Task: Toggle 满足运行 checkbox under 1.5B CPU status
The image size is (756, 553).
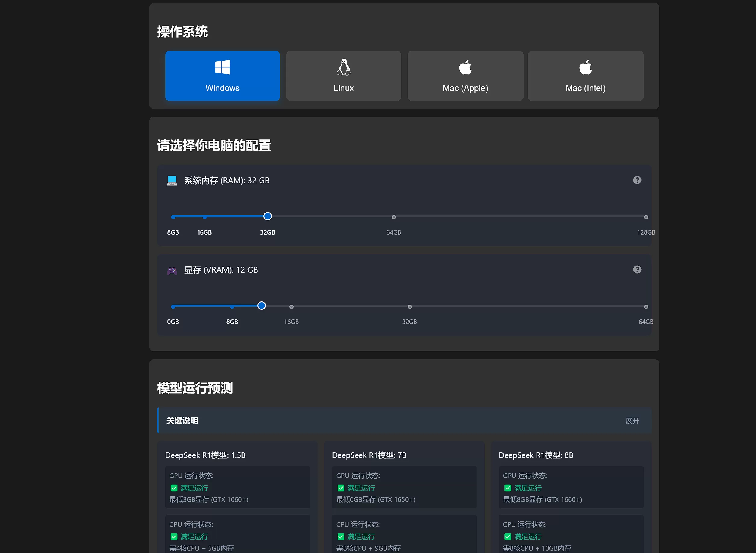Action: coord(174,537)
